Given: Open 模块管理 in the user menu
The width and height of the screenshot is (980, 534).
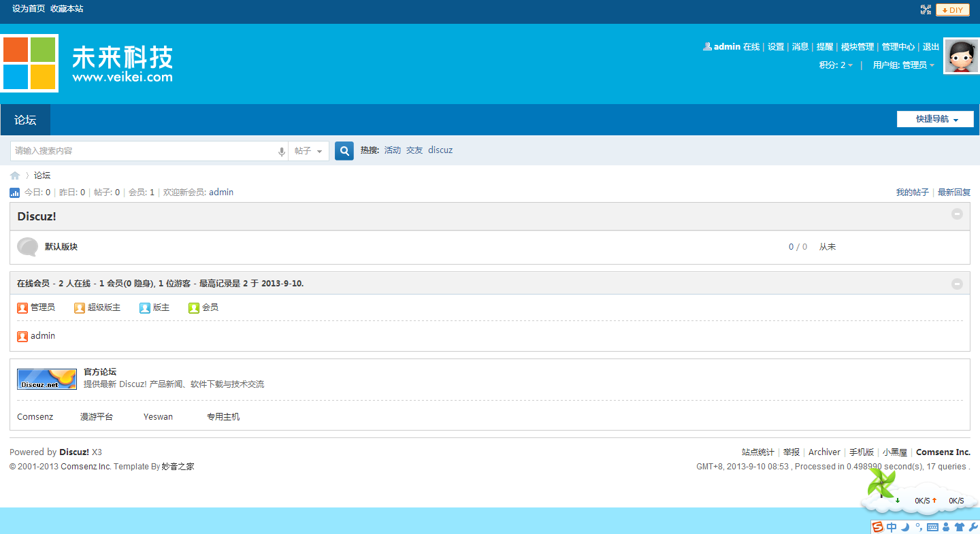Looking at the screenshot, I should [x=857, y=47].
